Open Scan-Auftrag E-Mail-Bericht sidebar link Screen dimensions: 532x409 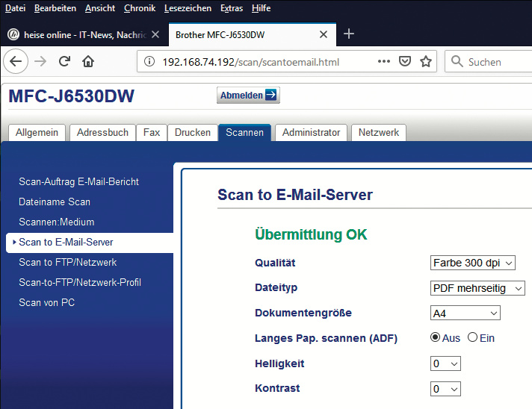[78, 182]
